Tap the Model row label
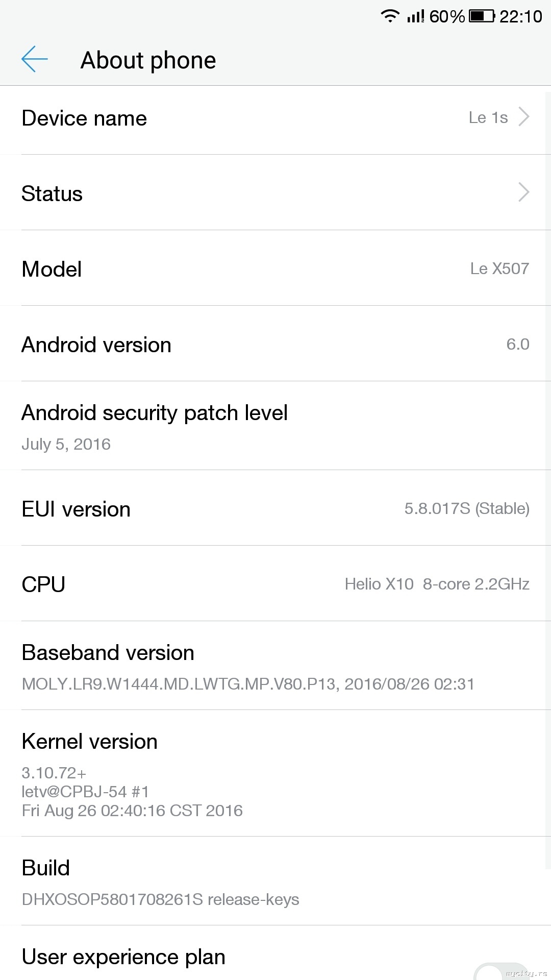 (52, 269)
